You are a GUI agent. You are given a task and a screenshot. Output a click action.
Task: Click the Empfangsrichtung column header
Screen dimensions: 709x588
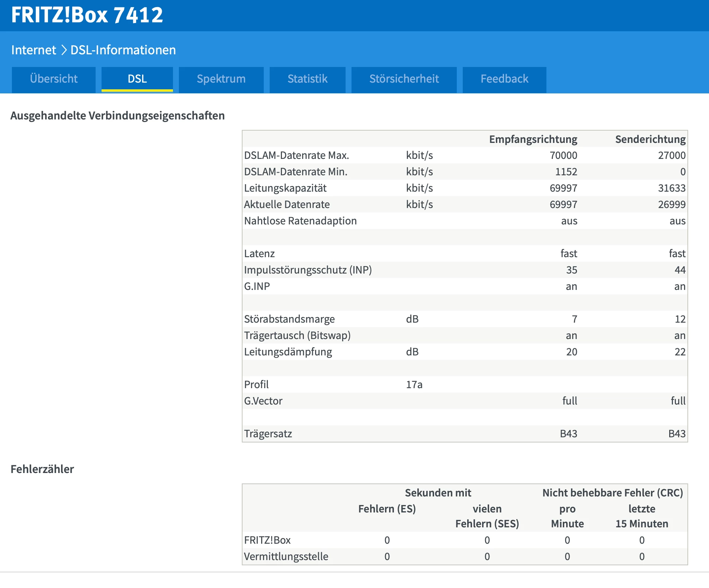click(x=533, y=139)
